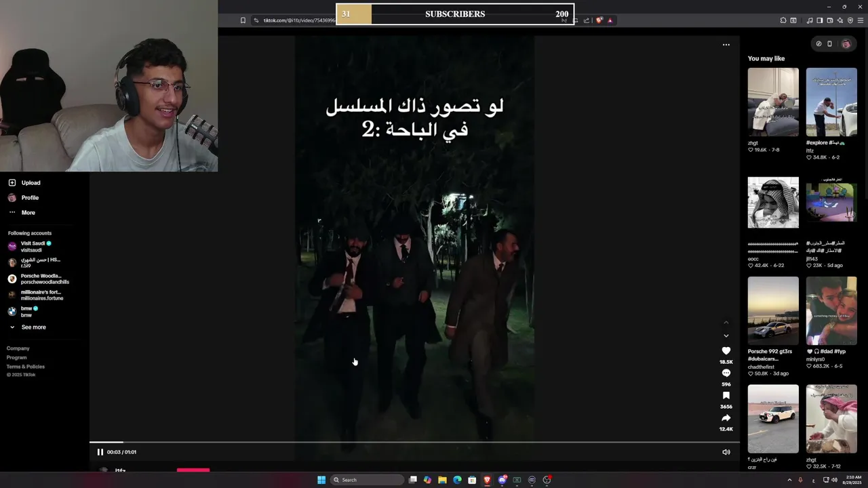868x488 pixels.
Task: Open Windows Start menu
Action: (x=321, y=480)
